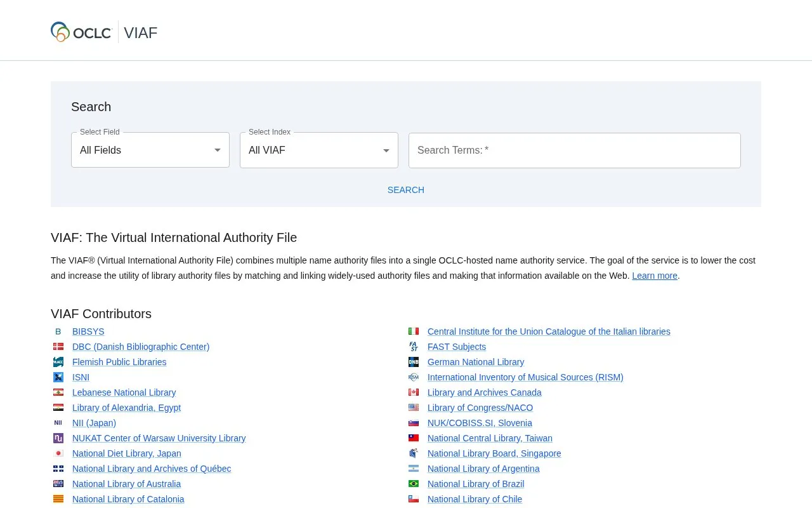This screenshot has width=812, height=508.
Task: Click the NII Japan icon
Action: [x=58, y=423]
